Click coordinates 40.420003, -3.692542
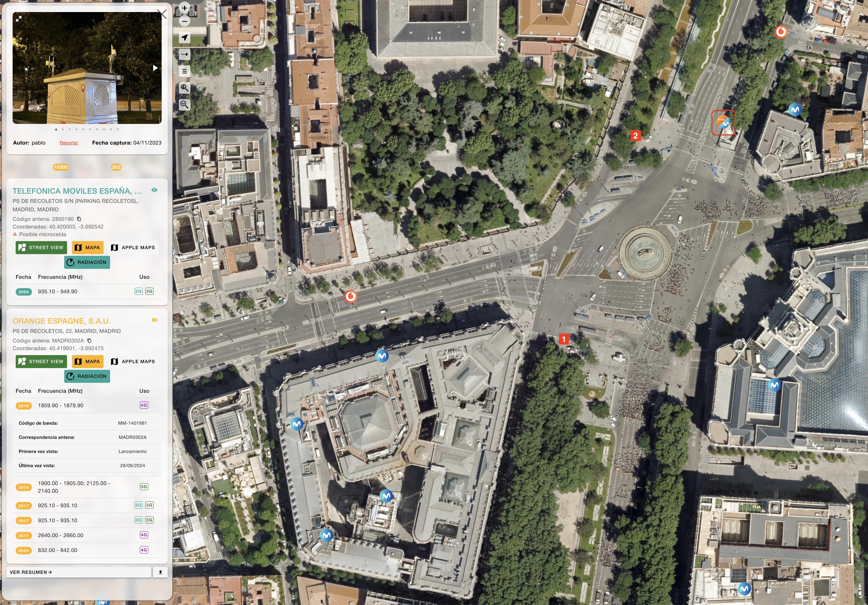 (76, 227)
